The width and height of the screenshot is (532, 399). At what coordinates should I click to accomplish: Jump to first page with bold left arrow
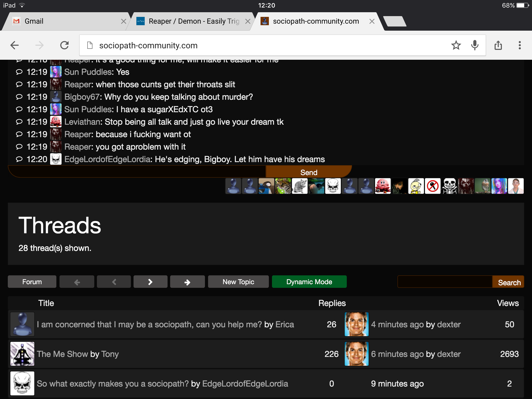tap(77, 282)
